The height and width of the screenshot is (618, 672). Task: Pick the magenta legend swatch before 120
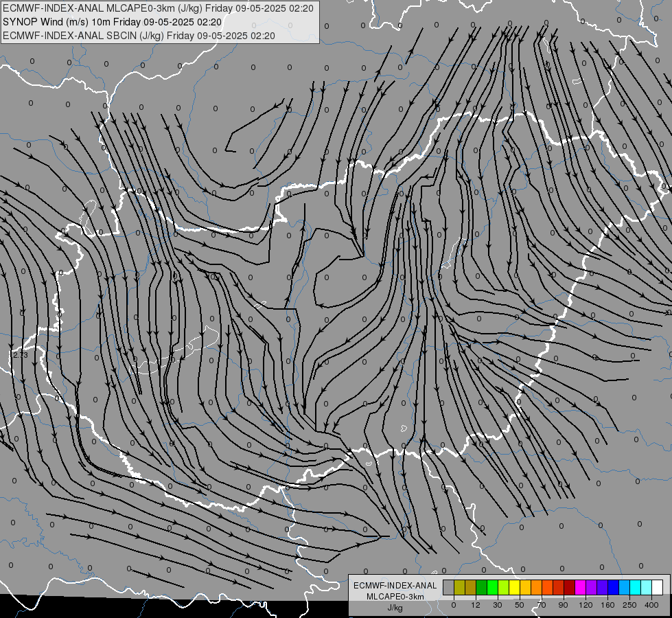click(x=580, y=587)
